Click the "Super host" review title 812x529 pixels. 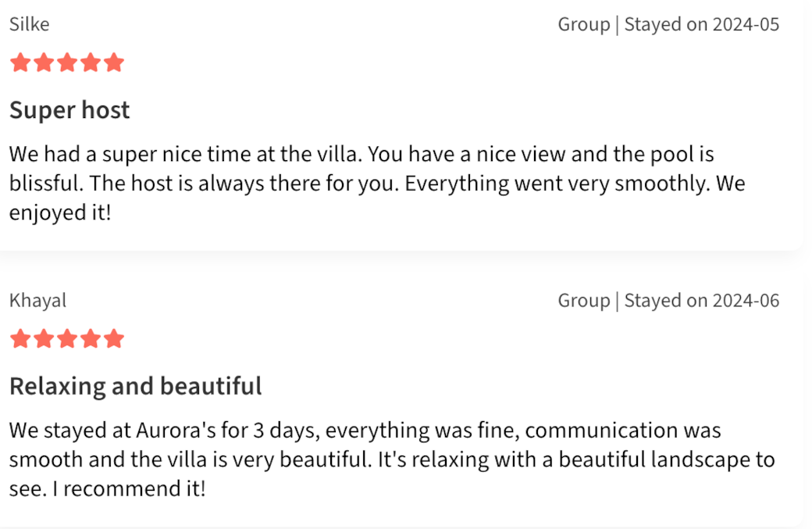pyautogui.click(x=69, y=110)
